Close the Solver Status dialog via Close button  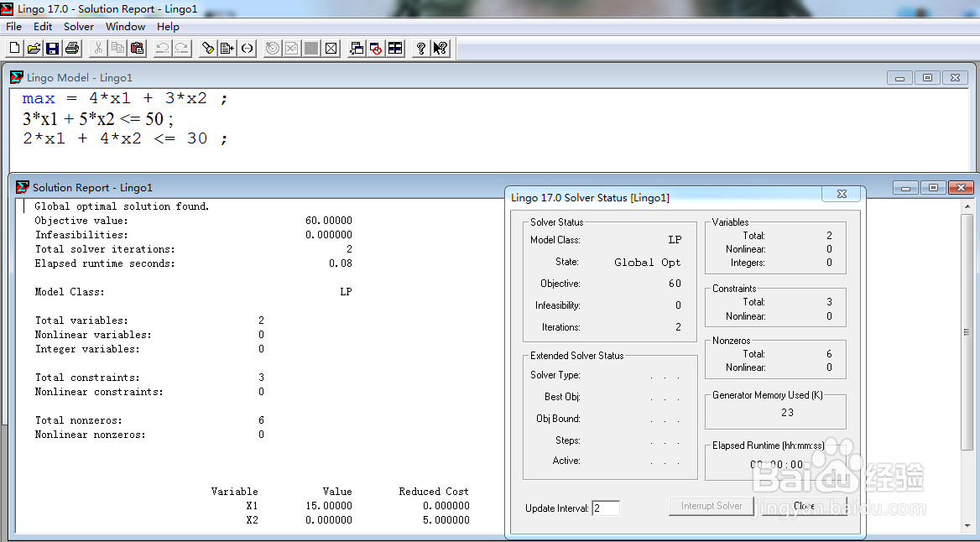pos(805,506)
